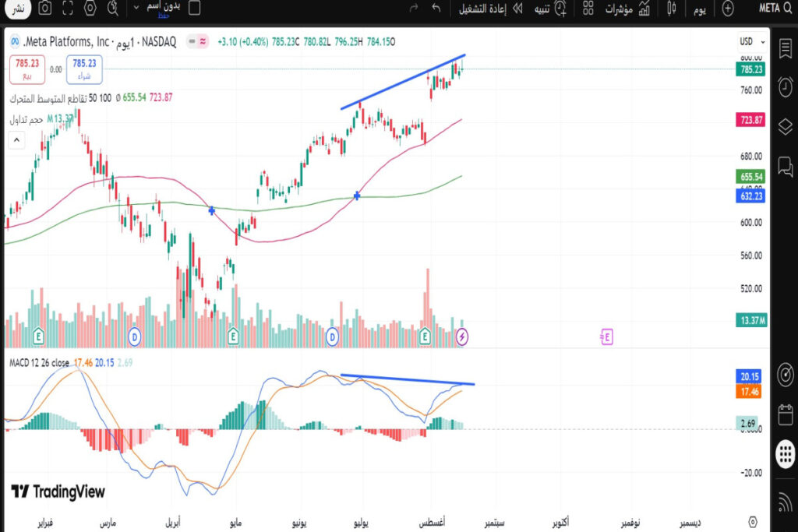798x532 pixels.
Task: Click the publish (نشر) button
Action: point(16,9)
